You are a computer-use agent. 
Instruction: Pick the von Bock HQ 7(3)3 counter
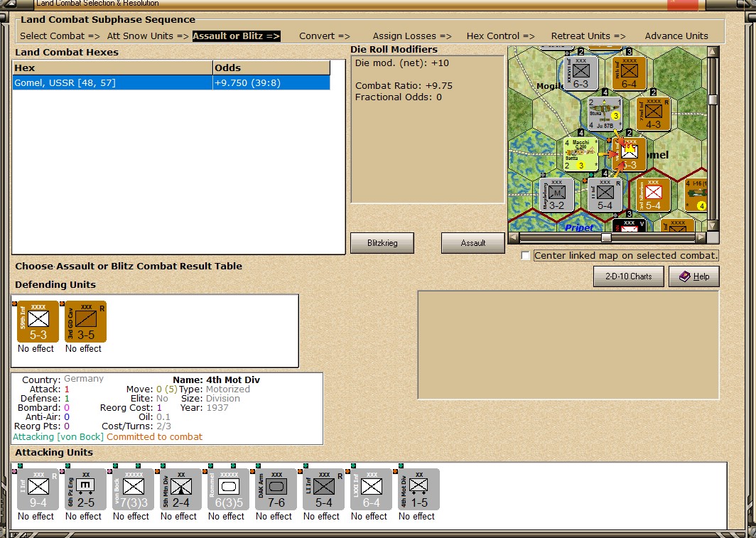point(134,489)
